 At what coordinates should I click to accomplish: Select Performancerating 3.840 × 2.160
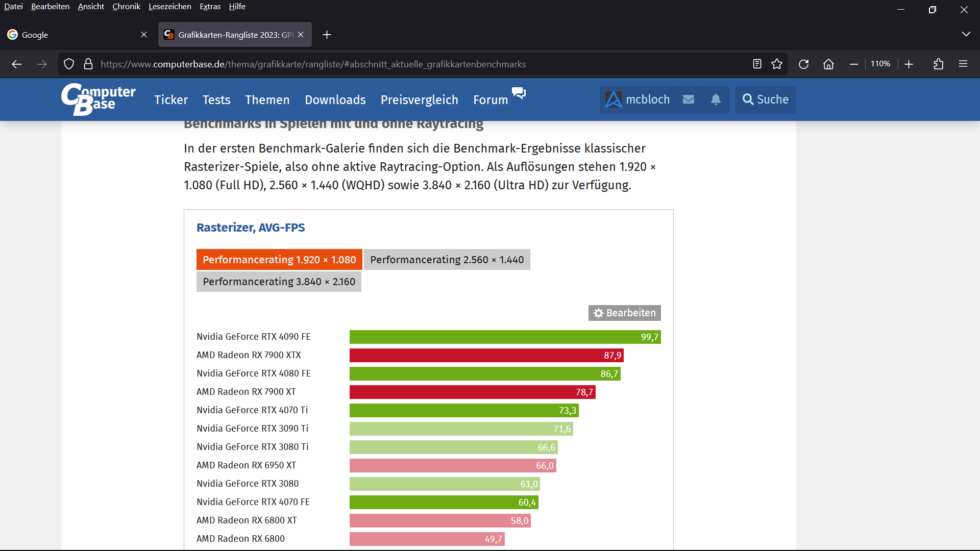(x=279, y=281)
